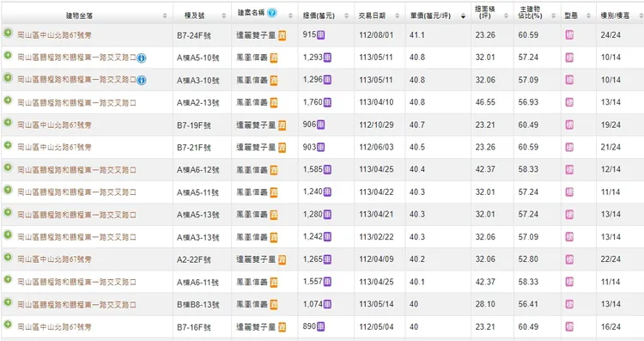Image resolution: width=644 pixels, height=341 pixels.
Task: Click orange 資 icon in B棟B8-13號 row
Action: click(x=274, y=304)
